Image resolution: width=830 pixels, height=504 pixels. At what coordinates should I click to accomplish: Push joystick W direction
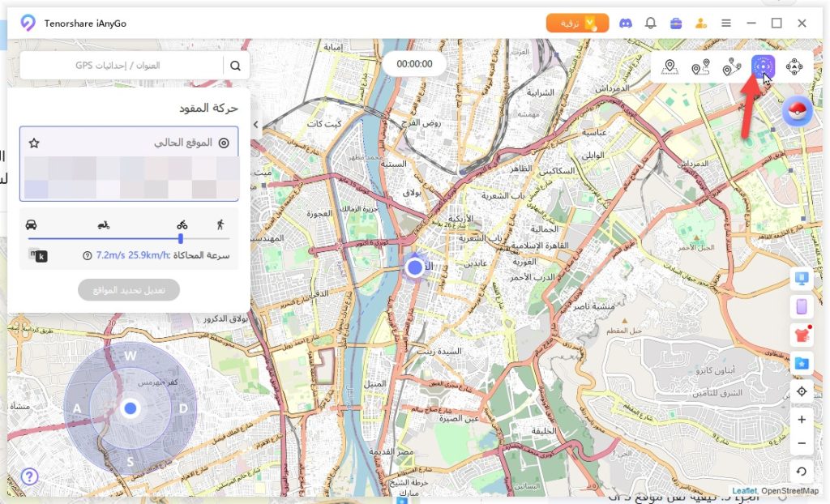coord(130,356)
